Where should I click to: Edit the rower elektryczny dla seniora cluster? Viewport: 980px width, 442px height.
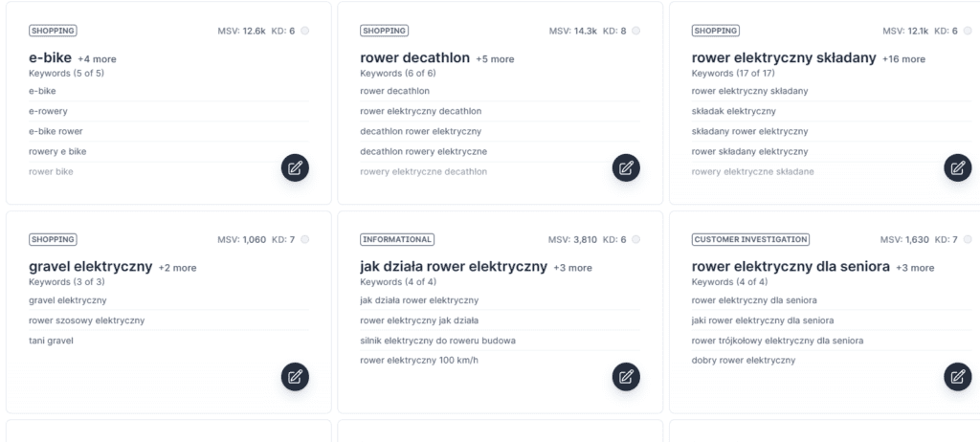tap(957, 376)
